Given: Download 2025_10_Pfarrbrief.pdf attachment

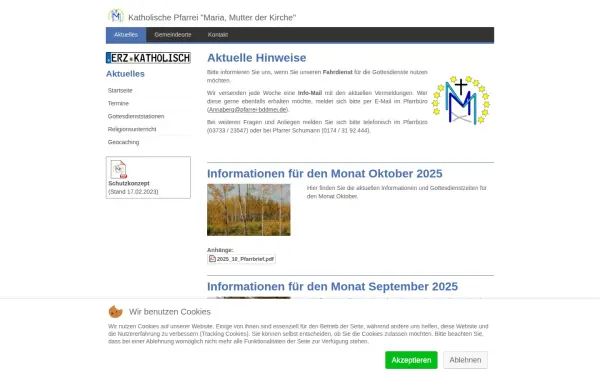Looking at the screenshot, I should (245, 259).
